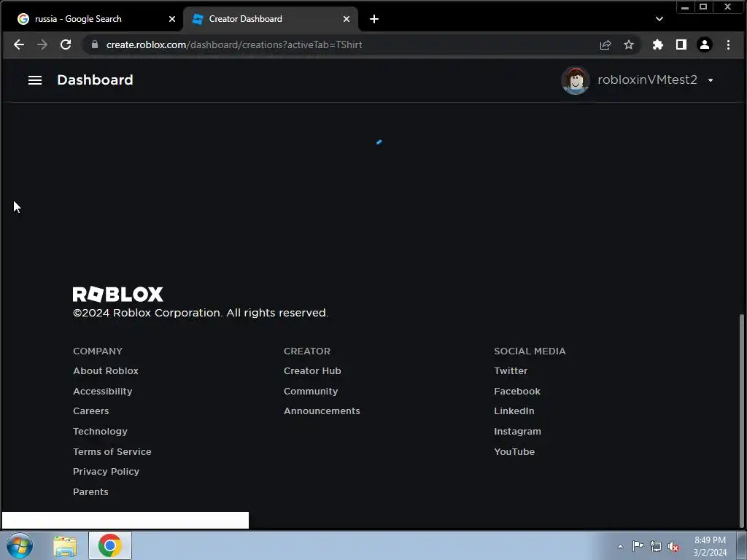Screen dimensions: 747x560
Task: Click the forward navigation arrow
Action: [x=42, y=44]
